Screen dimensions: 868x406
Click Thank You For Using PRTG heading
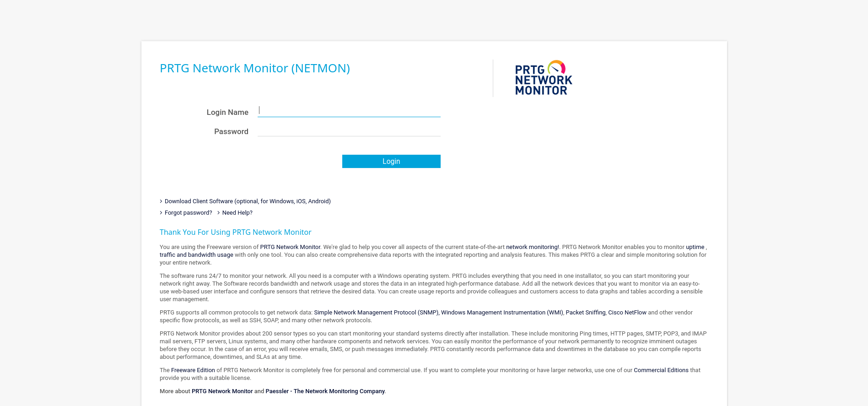pos(235,232)
